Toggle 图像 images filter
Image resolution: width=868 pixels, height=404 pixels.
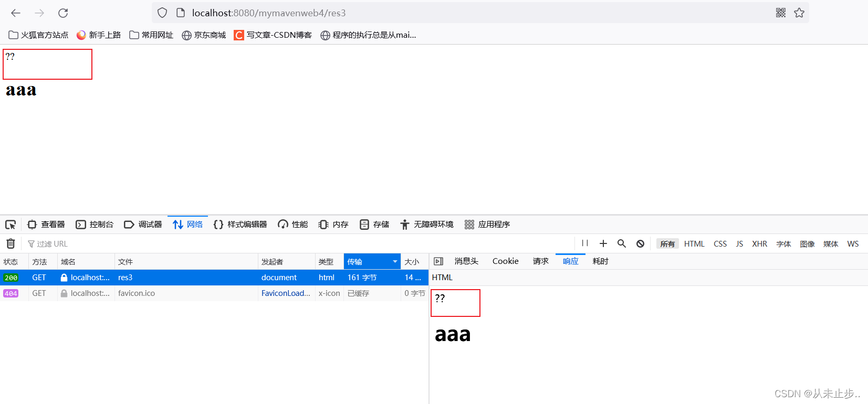tap(807, 244)
